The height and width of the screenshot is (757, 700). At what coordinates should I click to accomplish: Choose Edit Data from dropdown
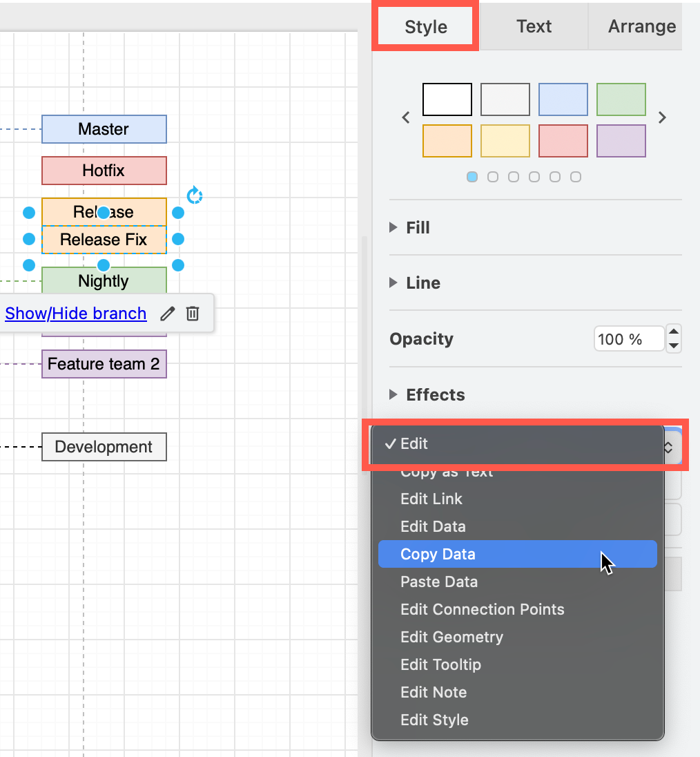(518, 526)
